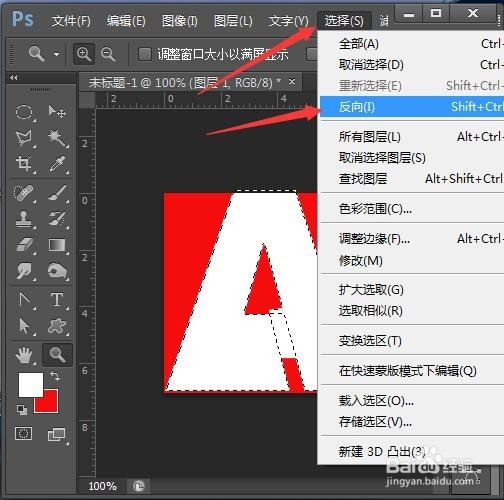Select the History Brush tool
504x500 pixels.
57,219
